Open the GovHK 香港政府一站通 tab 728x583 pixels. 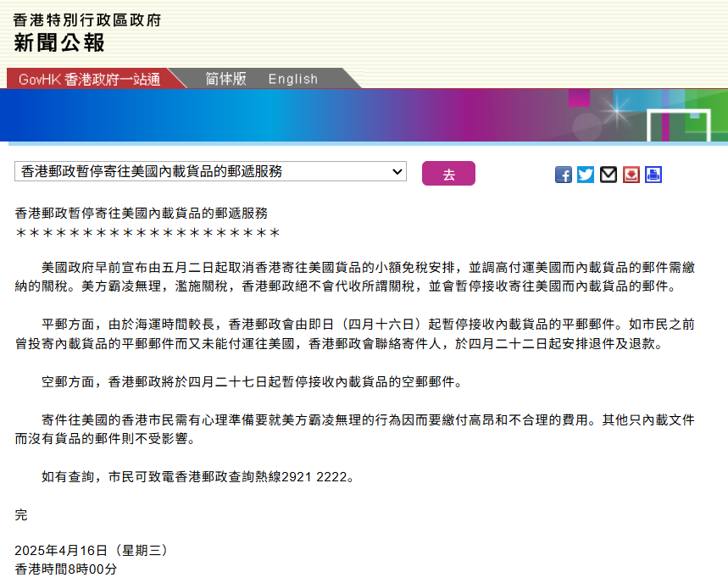89,79
